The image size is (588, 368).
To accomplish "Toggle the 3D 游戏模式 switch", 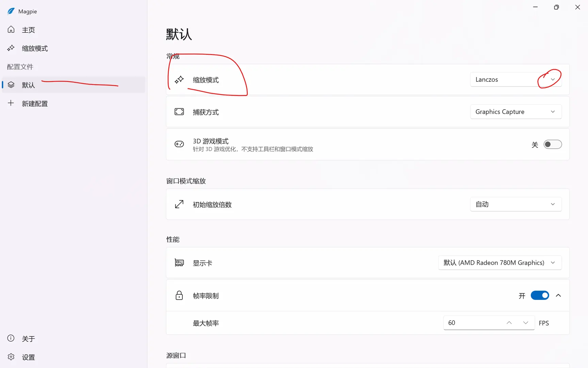I will coord(553,144).
